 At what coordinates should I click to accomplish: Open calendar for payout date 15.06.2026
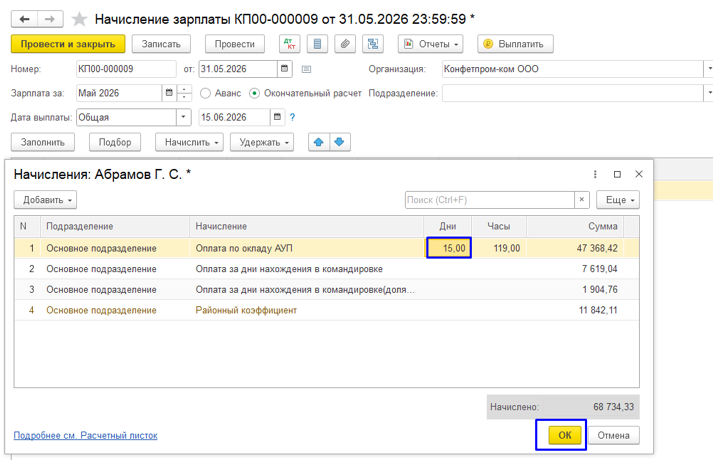pyautogui.click(x=277, y=117)
